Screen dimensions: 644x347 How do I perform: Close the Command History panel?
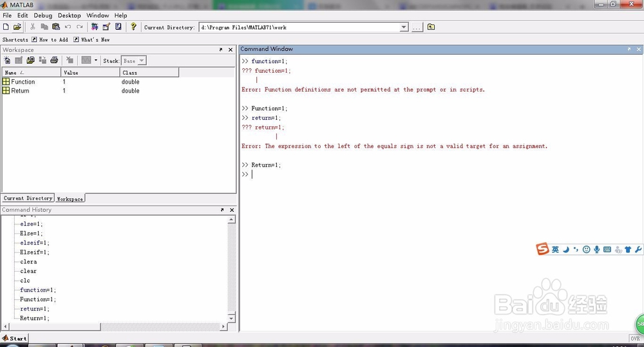(x=232, y=210)
